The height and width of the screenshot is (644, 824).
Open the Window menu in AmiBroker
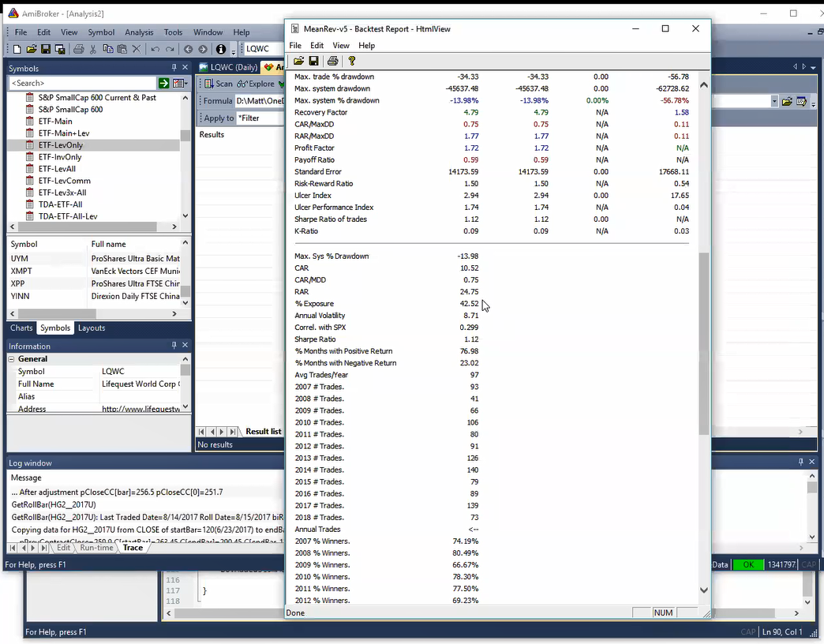[208, 32]
